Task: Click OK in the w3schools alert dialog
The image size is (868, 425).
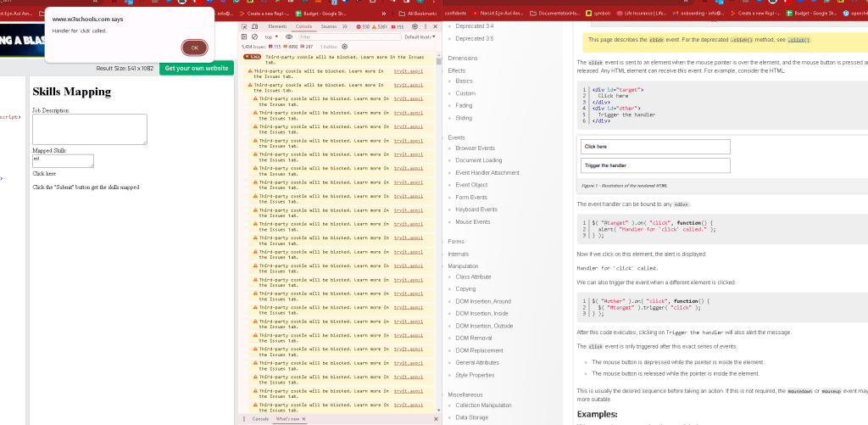Action: (x=194, y=48)
